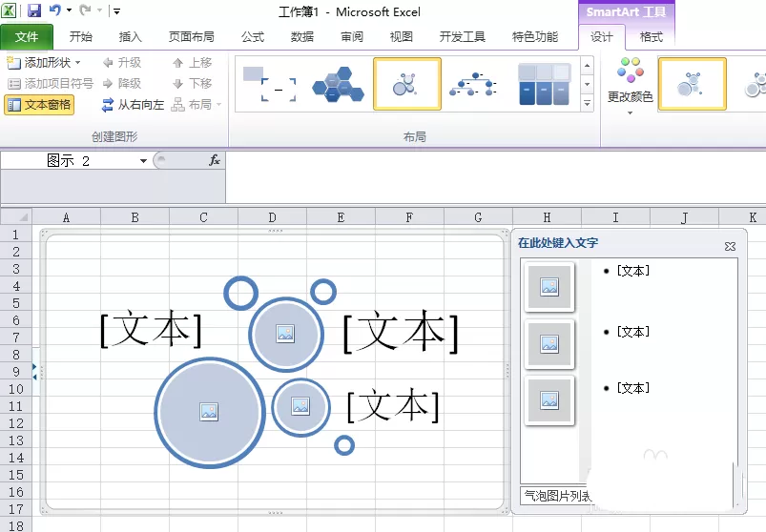Choose the bracket picture layout thumbnail

pos(270,84)
